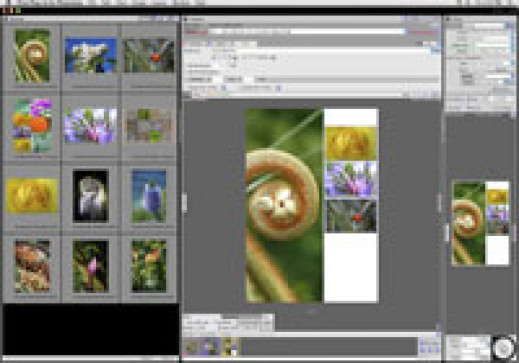Select the gray-green mosaic thumbnail in browser
Screen dimensions: 519x363
[x=149, y=125]
